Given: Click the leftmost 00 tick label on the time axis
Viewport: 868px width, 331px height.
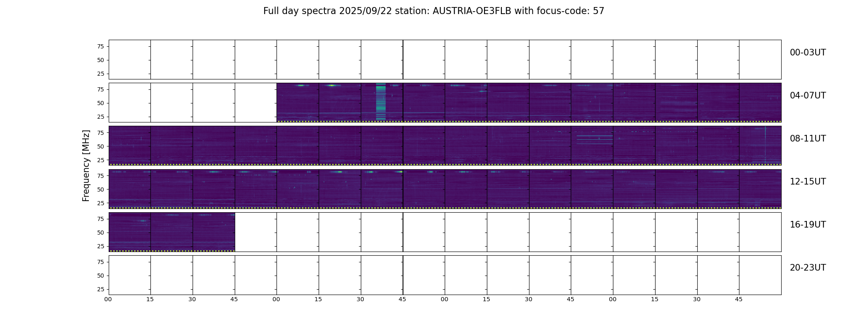Looking at the screenshot, I should click(108, 299).
